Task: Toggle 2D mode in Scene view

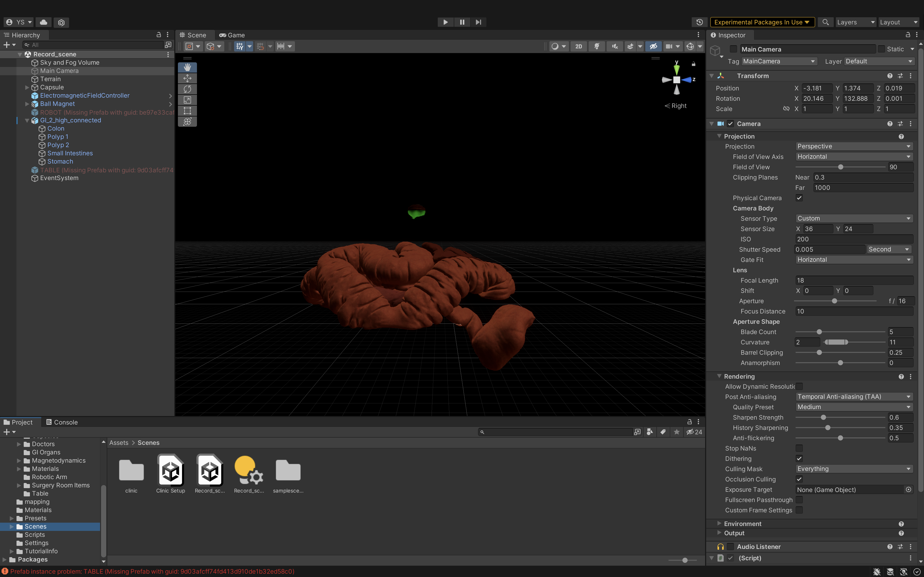Action: click(x=579, y=46)
